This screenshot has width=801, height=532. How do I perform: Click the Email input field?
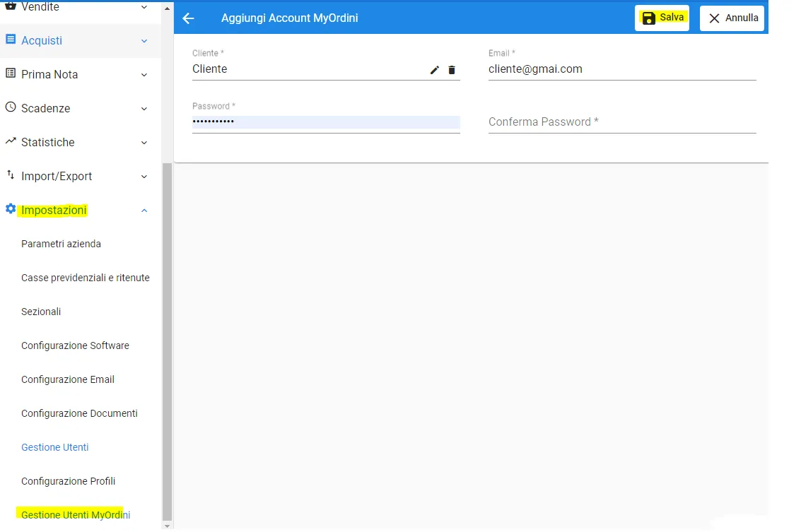(622, 69)
